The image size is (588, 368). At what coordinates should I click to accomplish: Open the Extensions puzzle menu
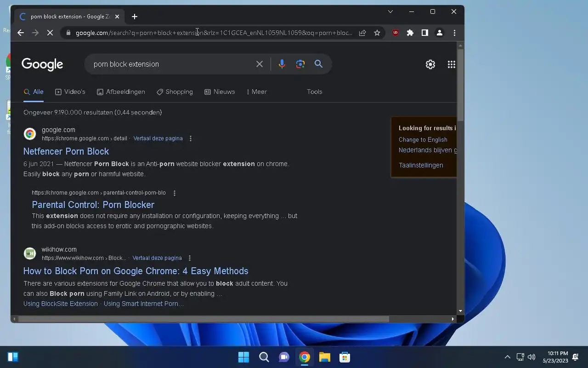point(410,33)
